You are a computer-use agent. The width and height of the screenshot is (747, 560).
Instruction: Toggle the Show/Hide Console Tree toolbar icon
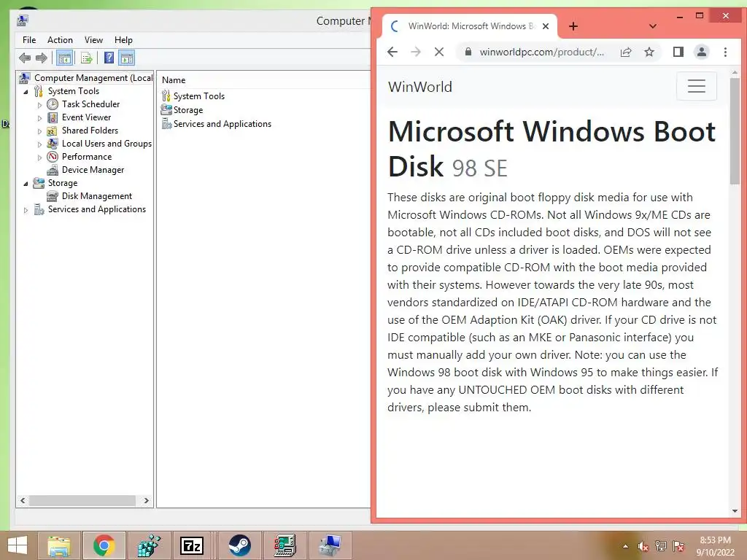point(64,58)
